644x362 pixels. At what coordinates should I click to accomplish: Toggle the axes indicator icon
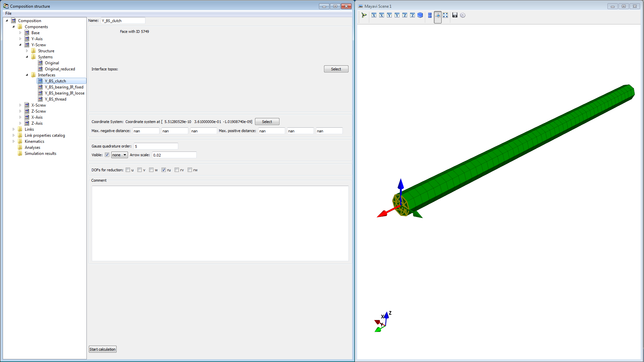point(438,15)
